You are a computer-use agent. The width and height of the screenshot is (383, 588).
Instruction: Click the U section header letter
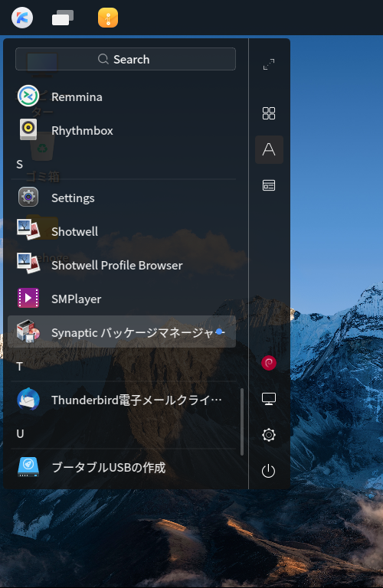point(20,434)
